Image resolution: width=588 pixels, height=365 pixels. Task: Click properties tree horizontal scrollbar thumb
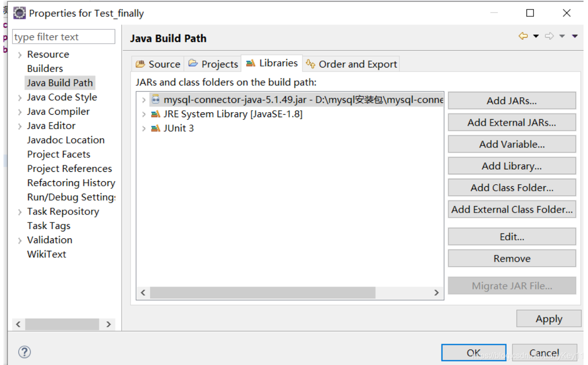[x=62, y=324]
